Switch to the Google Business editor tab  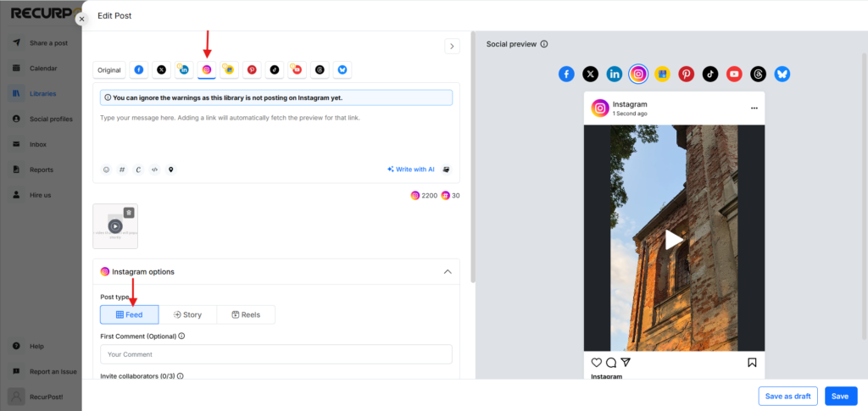tap(229, 70)
